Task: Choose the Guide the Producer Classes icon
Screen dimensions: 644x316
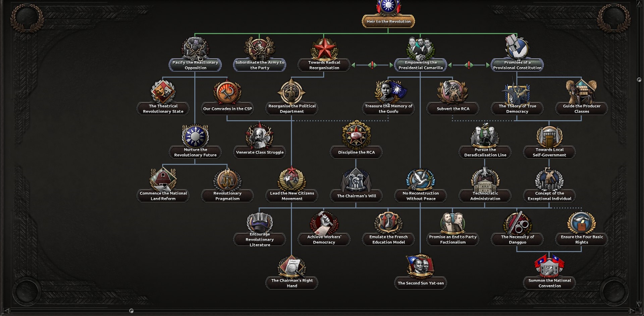Action: point(581,91)
